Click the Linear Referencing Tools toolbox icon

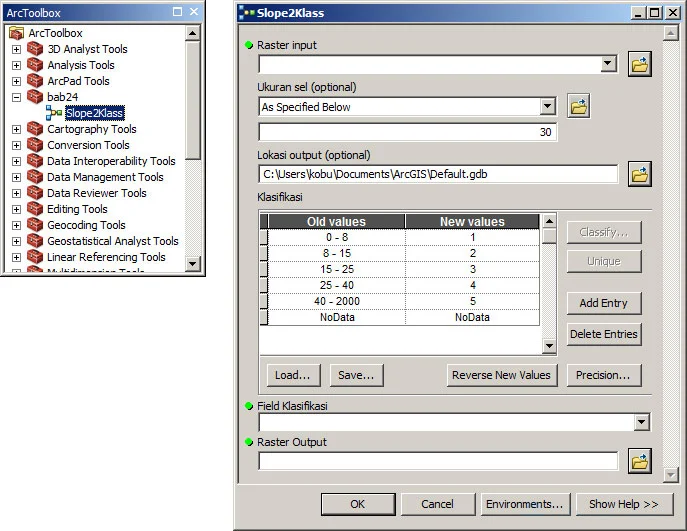(x=35, y=257)
